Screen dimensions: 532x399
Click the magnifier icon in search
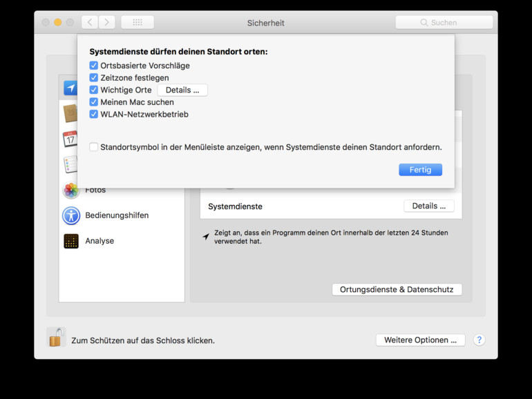coord(424,22)
